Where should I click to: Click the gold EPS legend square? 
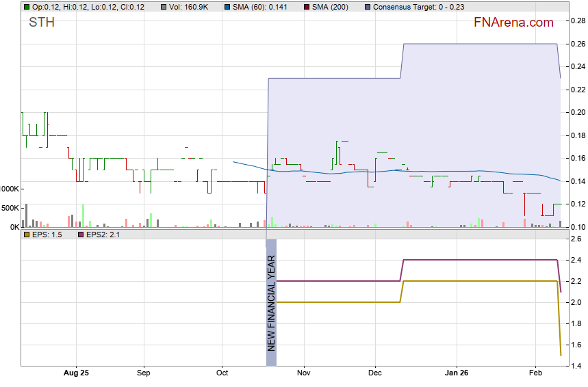point(27,235)
